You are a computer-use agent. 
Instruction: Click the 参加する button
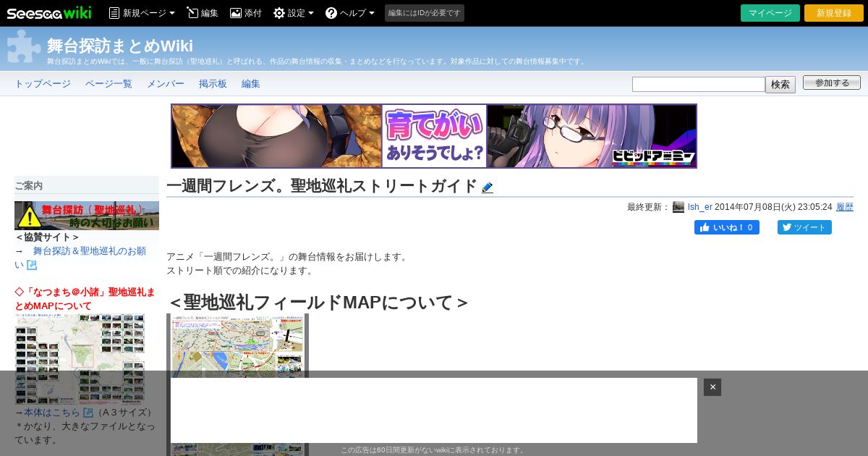(x=832, y=83)
